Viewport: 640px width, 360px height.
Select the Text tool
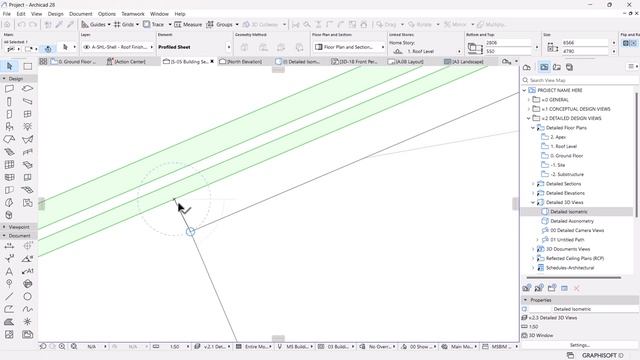9,271
